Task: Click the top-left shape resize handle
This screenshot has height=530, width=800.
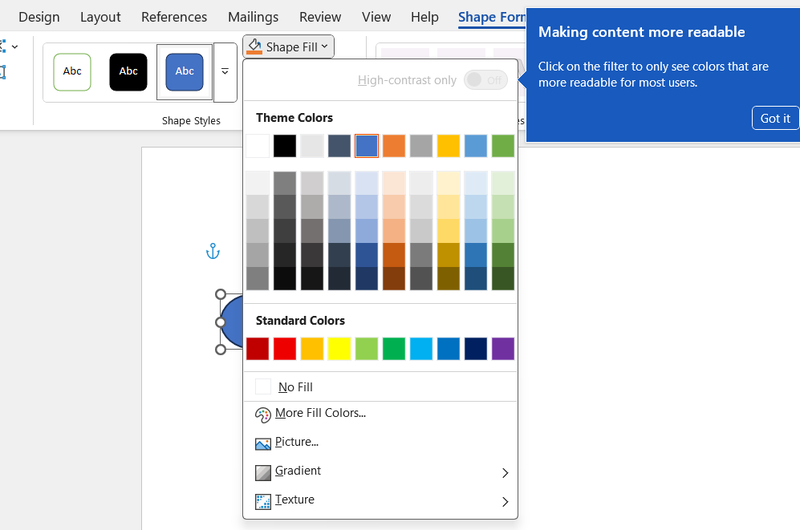Action: coord(220,294)
